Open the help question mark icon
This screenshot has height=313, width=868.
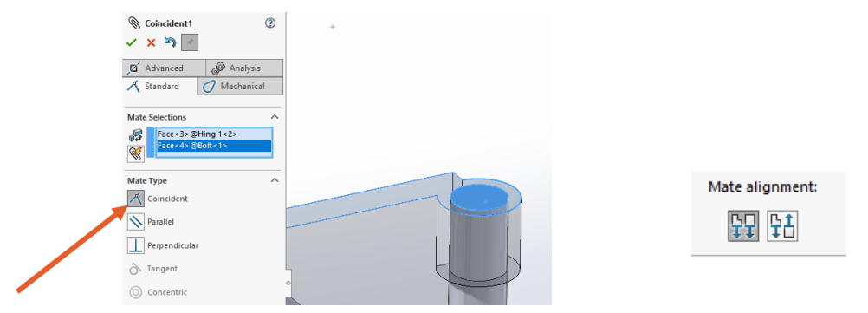270,23
